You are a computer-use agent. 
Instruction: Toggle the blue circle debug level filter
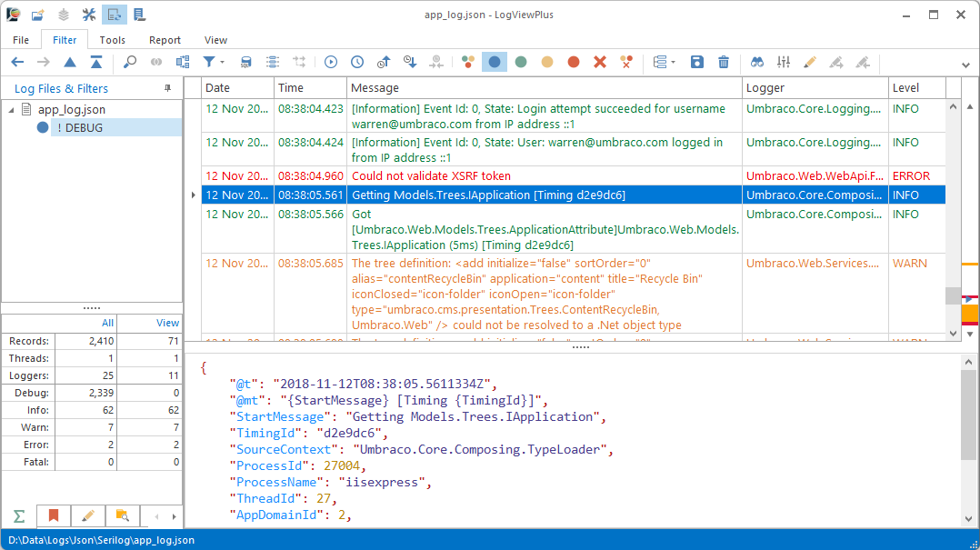(x=495, y=62)
